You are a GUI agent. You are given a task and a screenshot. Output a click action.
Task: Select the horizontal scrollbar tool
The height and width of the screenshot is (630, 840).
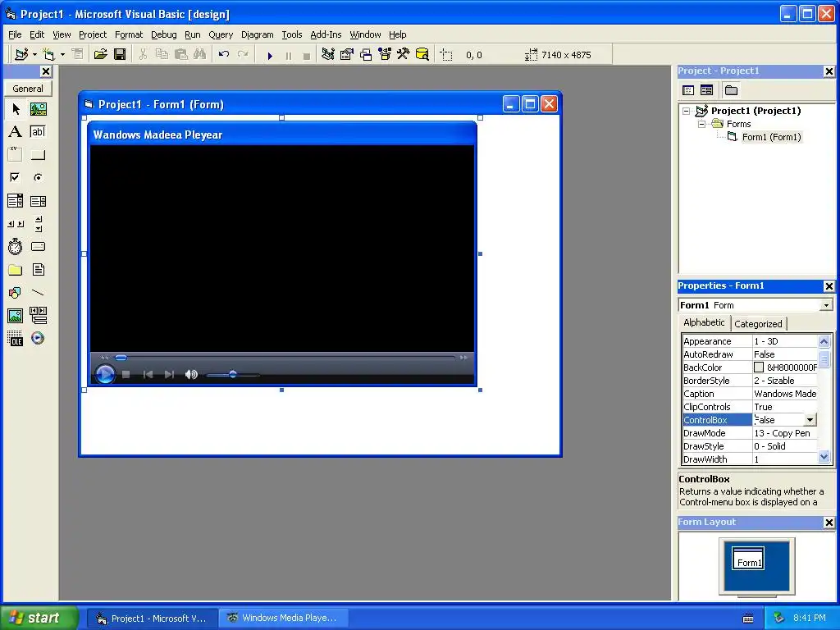pyautogui.click(x=16, y=224)
